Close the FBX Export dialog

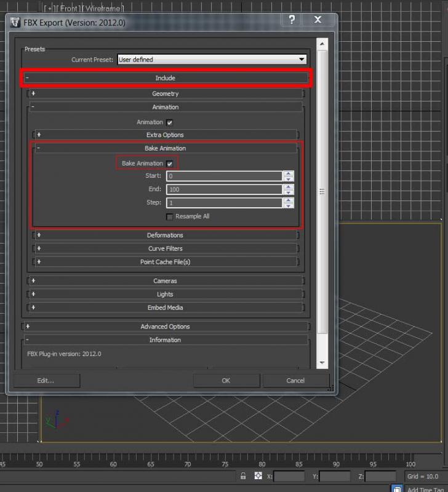[318, 20]
